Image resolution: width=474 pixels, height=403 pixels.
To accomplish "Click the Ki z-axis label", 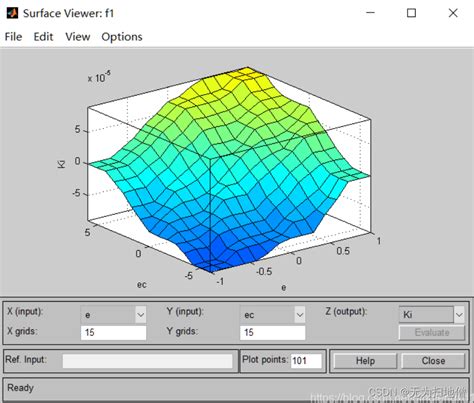I will coord(61,164).
